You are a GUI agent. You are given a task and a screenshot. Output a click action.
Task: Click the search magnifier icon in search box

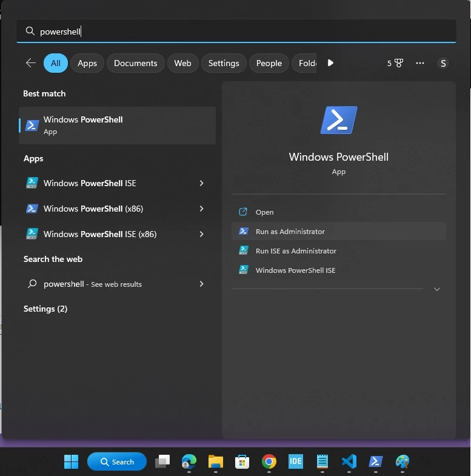tap(30, 31)
